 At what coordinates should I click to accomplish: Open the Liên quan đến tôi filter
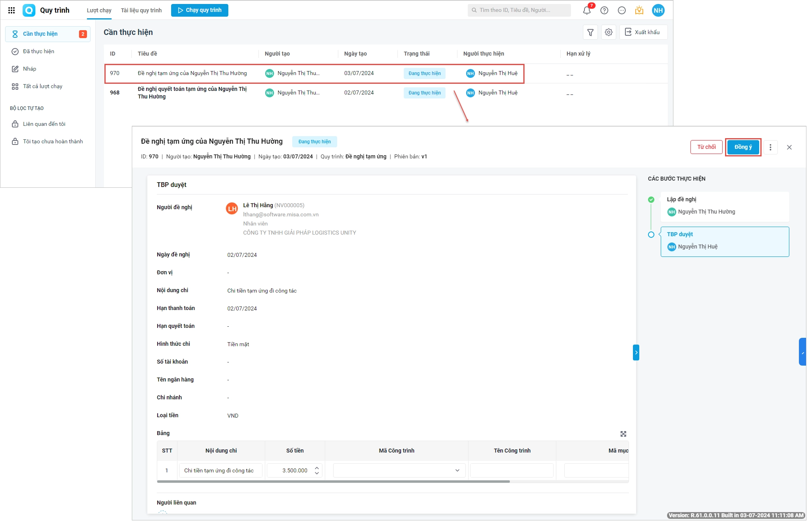pos(48,124)
